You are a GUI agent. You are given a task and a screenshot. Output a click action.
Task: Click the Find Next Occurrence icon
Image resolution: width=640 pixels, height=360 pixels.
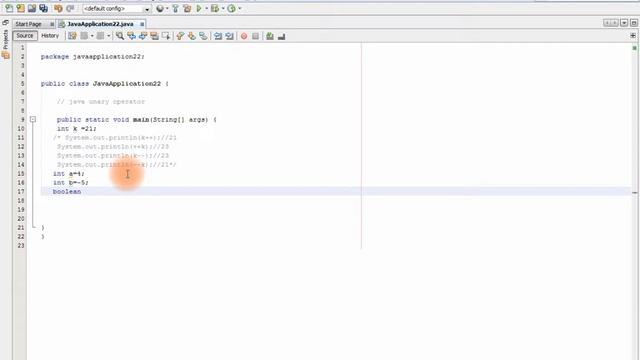coord(143,36)
